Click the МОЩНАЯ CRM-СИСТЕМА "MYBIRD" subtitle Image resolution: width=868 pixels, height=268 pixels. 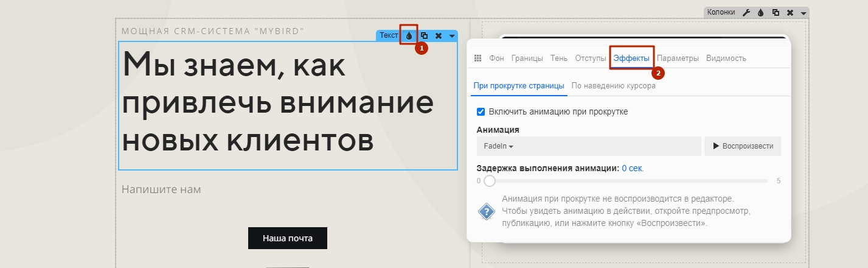point(213,31)
